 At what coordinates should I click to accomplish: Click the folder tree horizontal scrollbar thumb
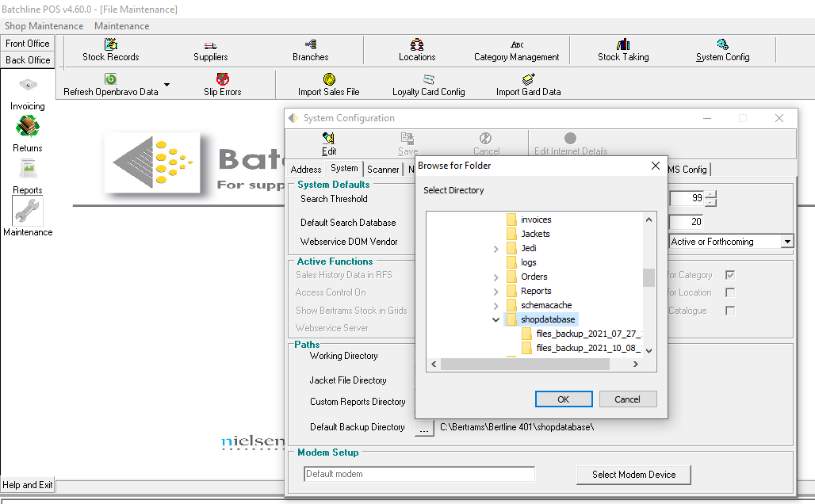(525, 365)
